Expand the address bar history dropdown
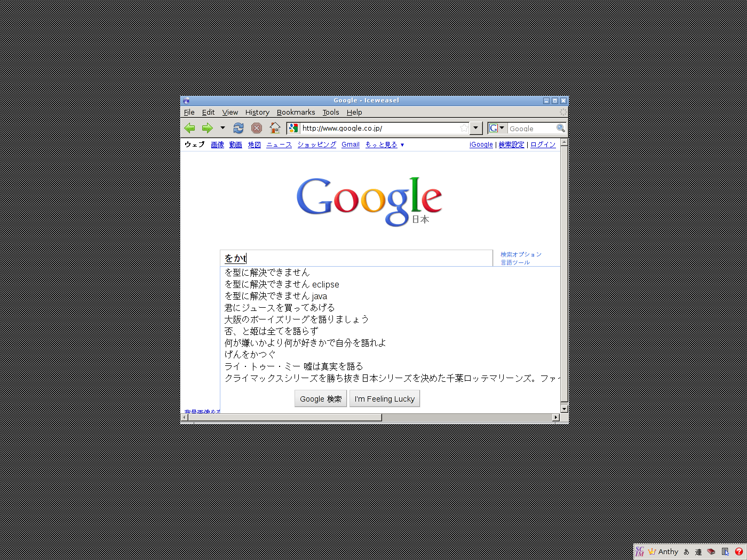747x560 pixels. click(x=476, y=128)
